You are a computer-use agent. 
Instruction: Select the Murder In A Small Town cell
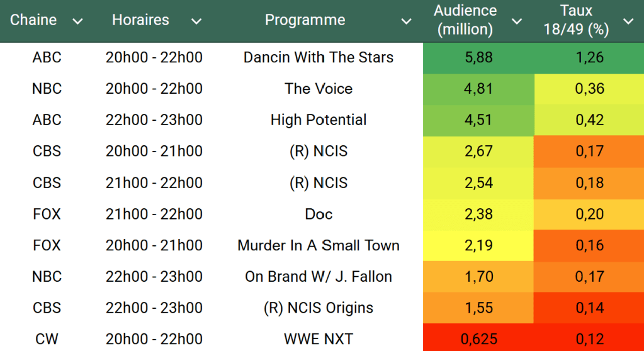(x=318, y=245)
